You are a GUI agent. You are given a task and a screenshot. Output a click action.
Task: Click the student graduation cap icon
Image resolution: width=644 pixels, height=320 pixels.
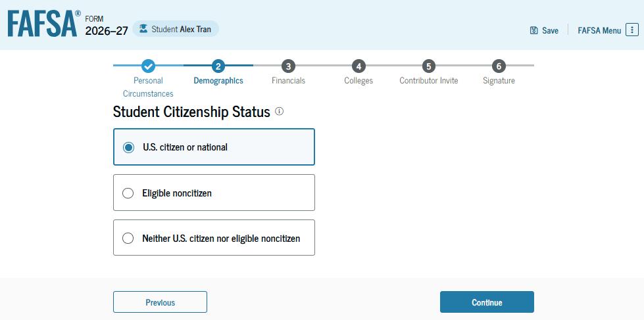coord(143,29)
